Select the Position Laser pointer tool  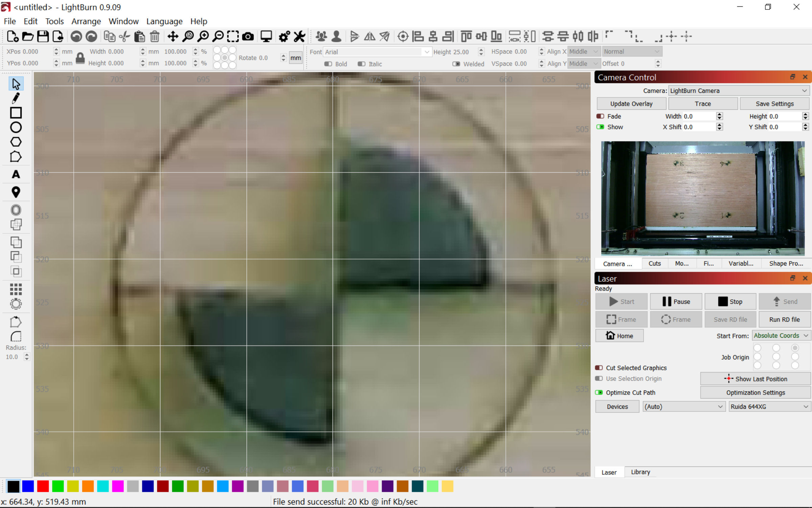(16, 192)
